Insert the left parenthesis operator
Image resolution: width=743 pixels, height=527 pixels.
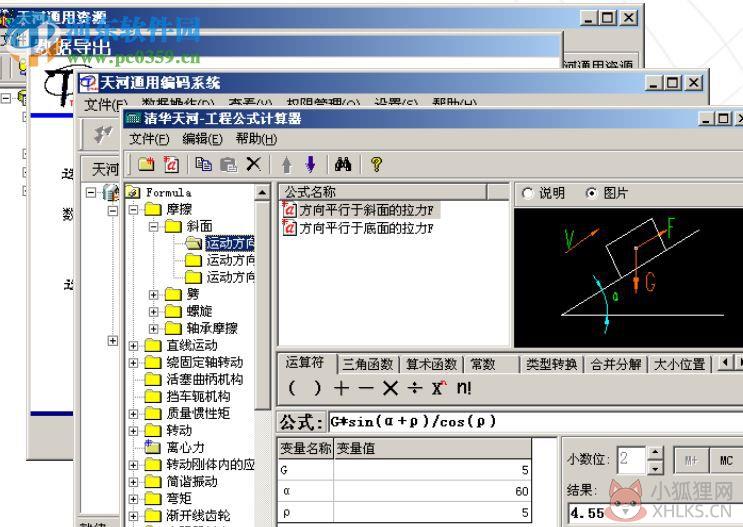click(292, 389)
